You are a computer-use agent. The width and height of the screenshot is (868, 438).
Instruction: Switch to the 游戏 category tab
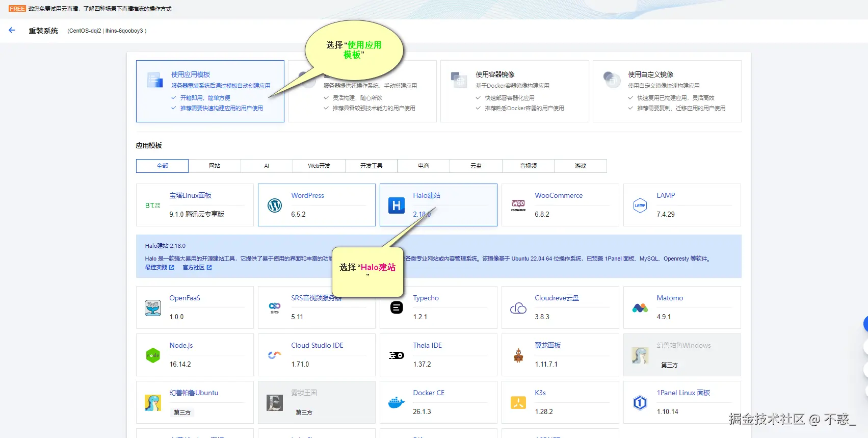coord(581,166)
